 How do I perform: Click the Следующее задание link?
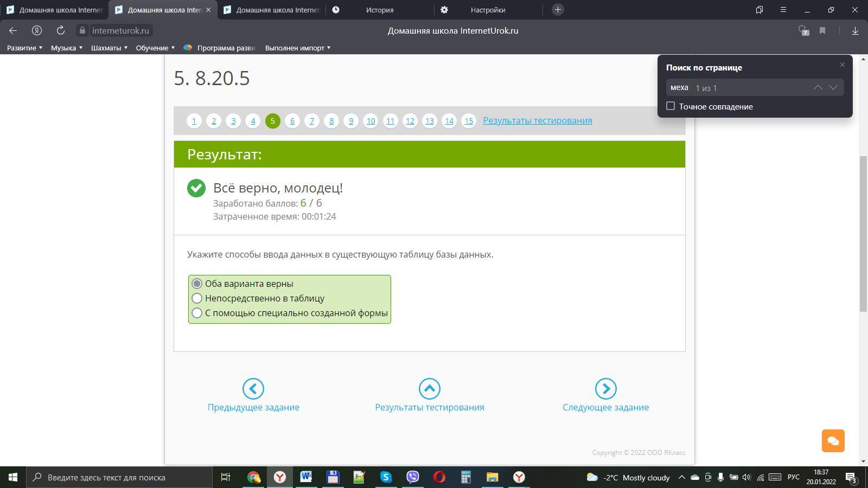point(606,407)
